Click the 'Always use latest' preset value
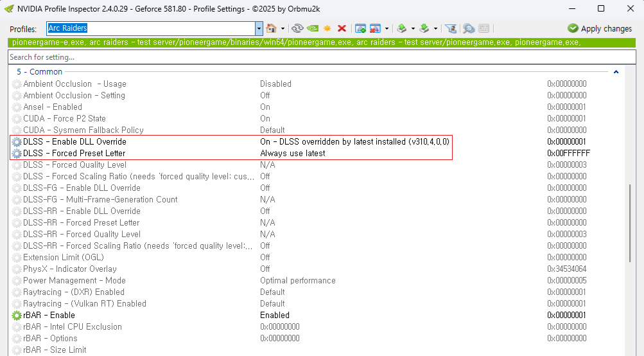The width and height of the screenshot is (644, 356). (292, 154)
